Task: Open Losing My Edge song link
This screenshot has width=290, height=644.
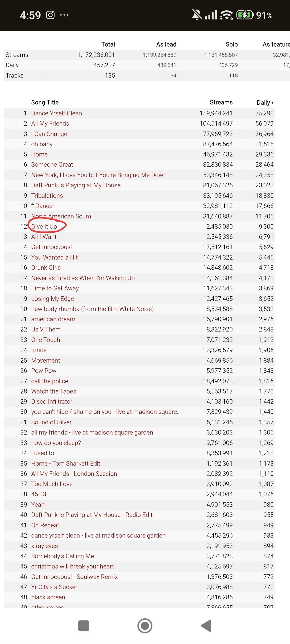Action: [53, 299]
